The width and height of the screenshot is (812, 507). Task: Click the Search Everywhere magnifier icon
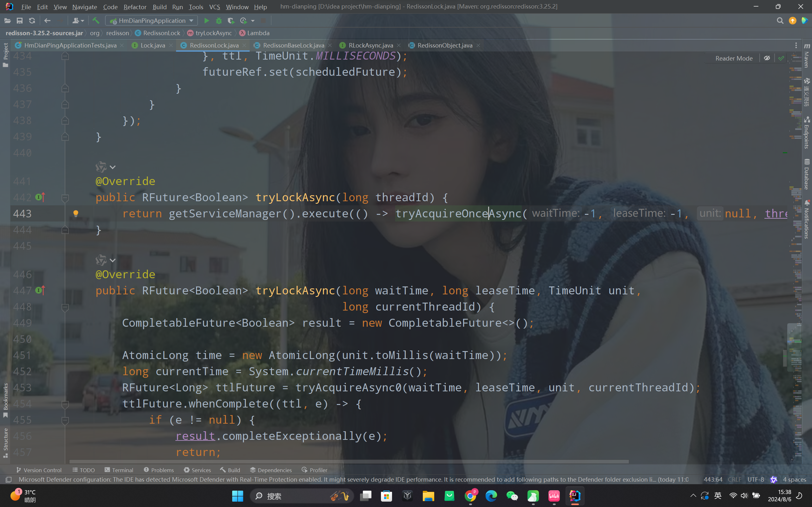tap(780, 21)
